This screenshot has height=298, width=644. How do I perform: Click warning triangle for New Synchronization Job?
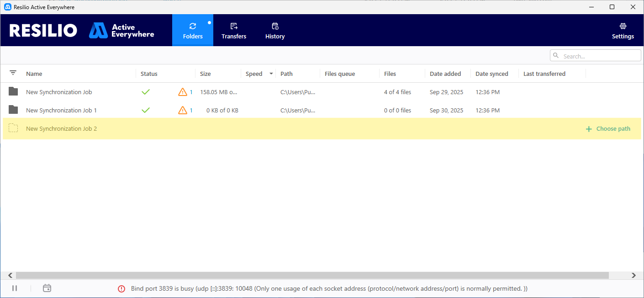(183, 92)
